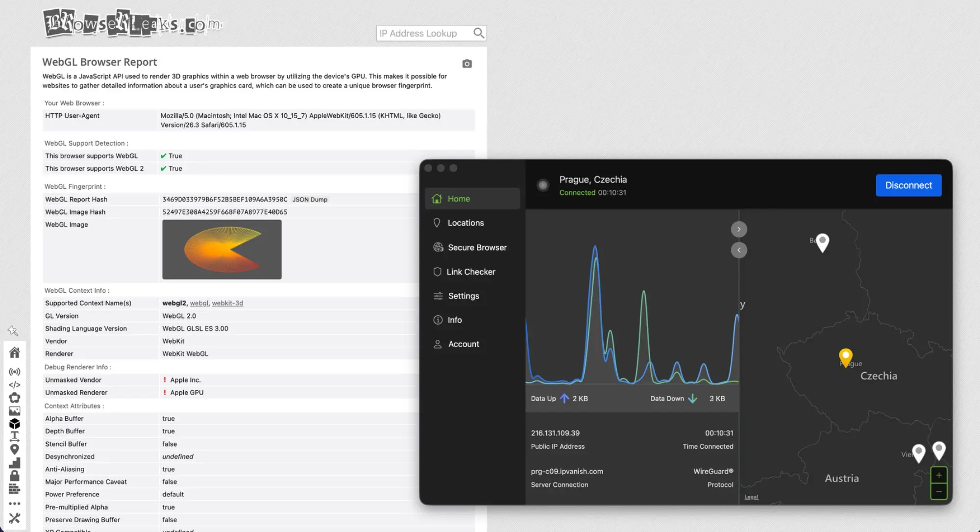
Task: Expand the map panel right chevron
Action: tap(739, 229)
